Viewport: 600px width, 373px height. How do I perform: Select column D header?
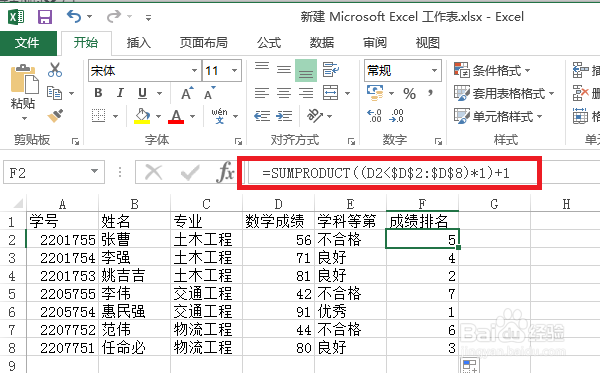(x=279, y=204)
